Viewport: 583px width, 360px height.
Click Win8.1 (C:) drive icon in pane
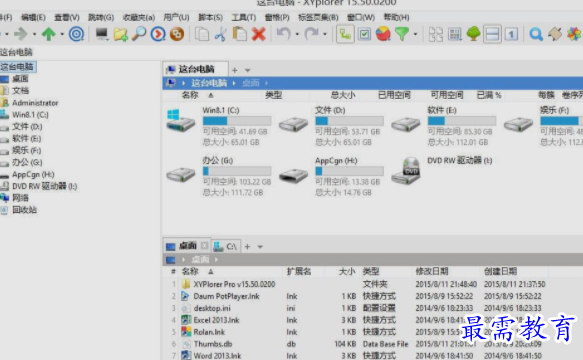181,120
